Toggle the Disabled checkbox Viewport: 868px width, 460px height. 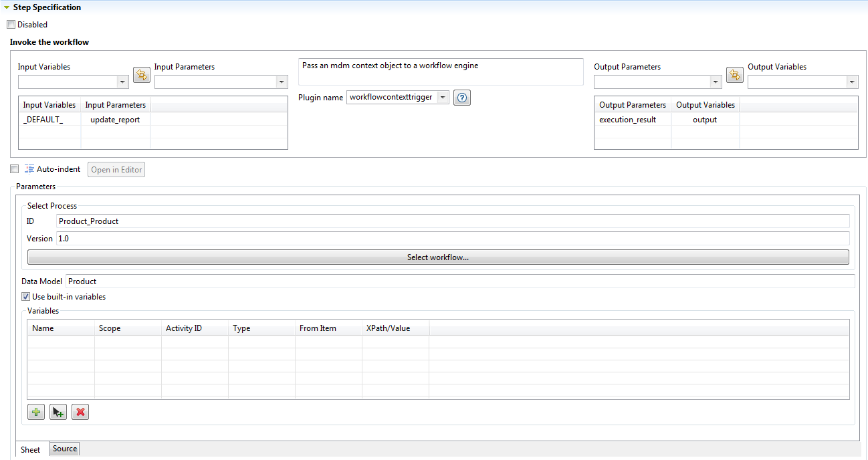point(11,25)
